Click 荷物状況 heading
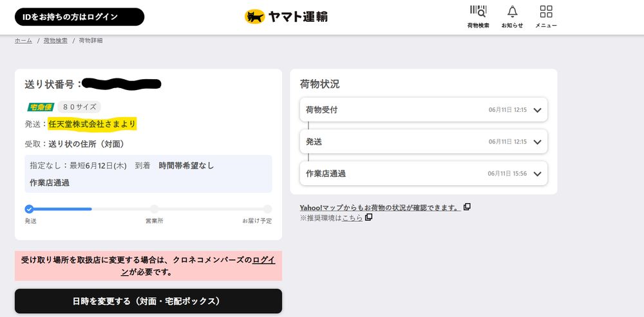This screenshot has height=317, width=644. (319, 84)
